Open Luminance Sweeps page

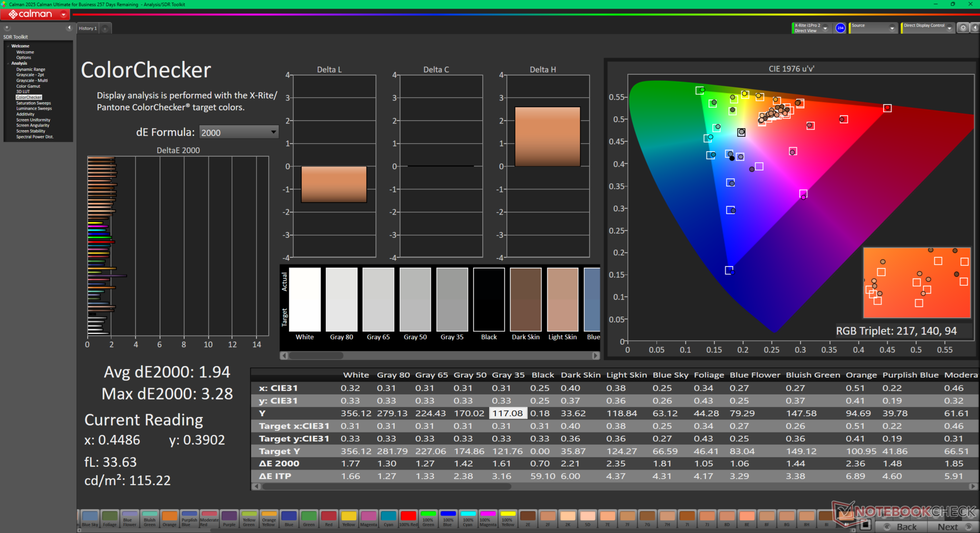[34, 109]
